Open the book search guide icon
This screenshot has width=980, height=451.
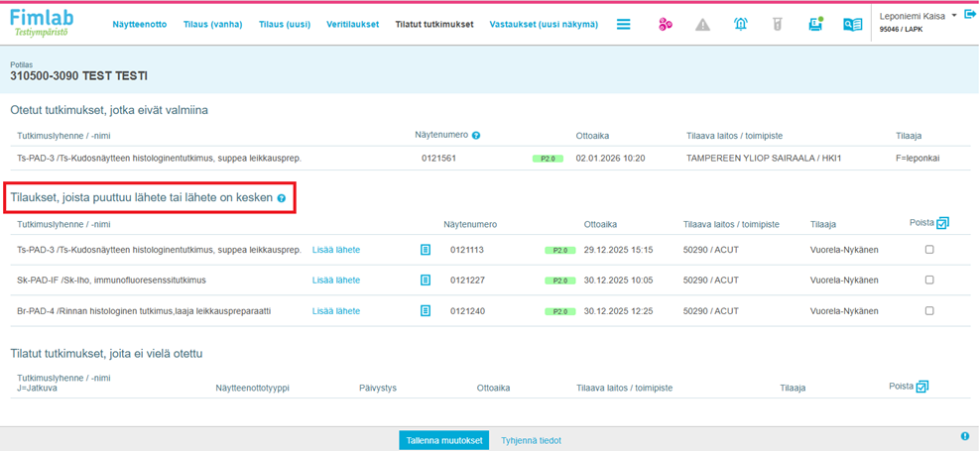coord(852,25)
